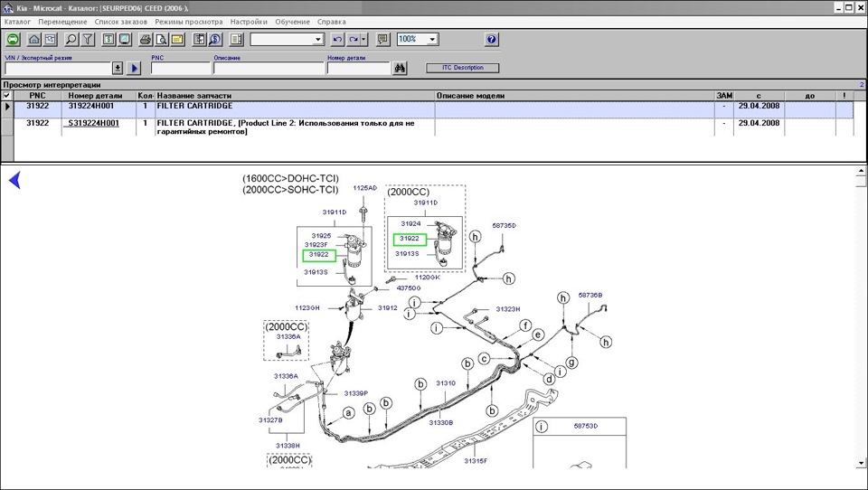Click the undo back arrow icon
The image size is (868, 490).
(x=337, y=39)
